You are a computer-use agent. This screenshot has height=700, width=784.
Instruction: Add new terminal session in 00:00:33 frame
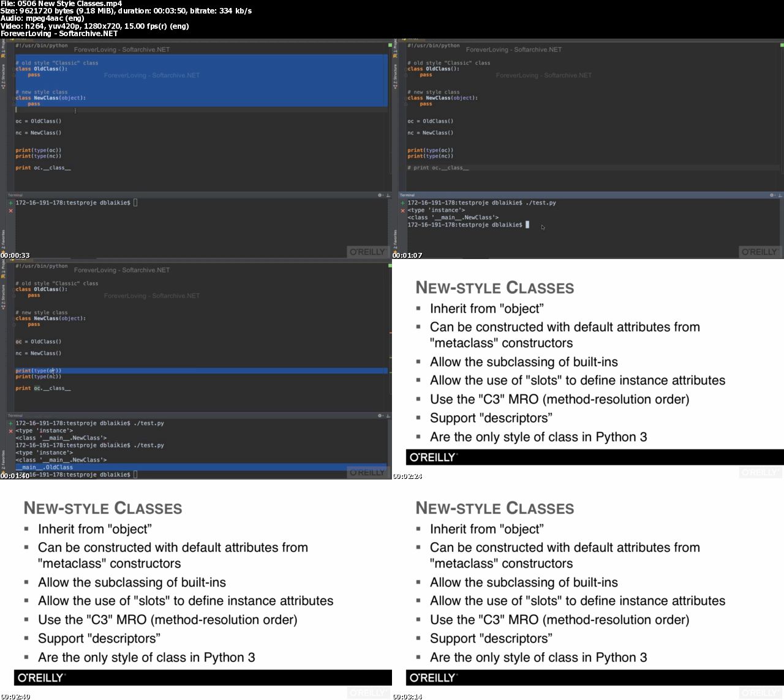click(10, 203)
